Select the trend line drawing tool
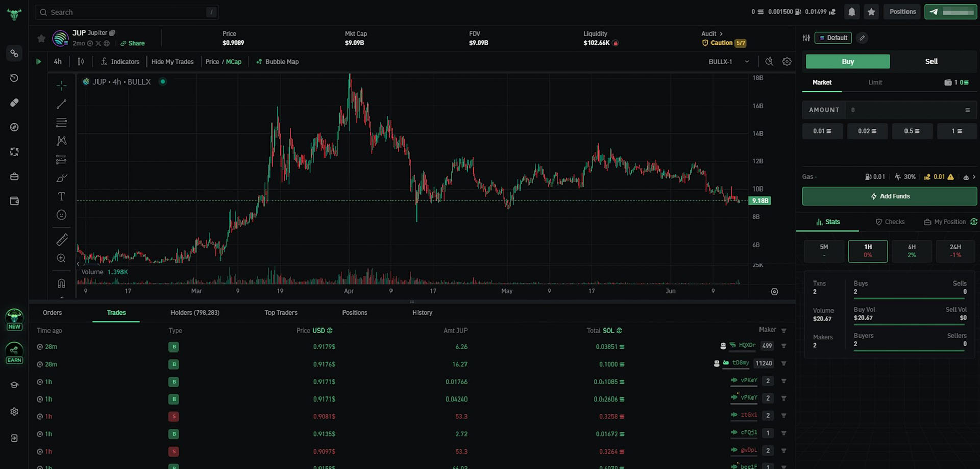 [61, 104]
